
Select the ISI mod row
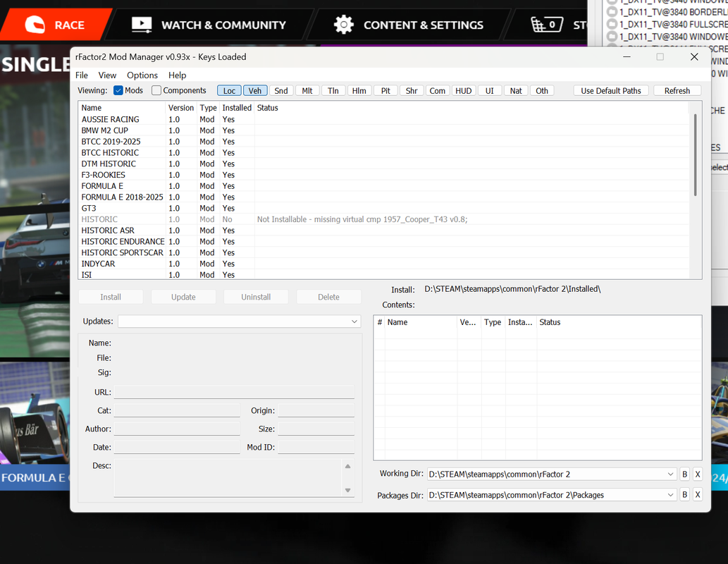pyautogui.click(x=383, y=274)
